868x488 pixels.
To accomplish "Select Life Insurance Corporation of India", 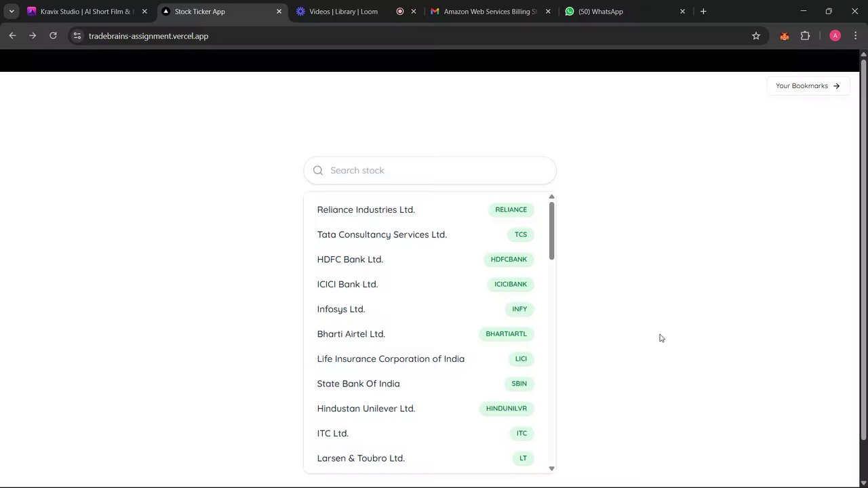I will click(x=426, y=359).
